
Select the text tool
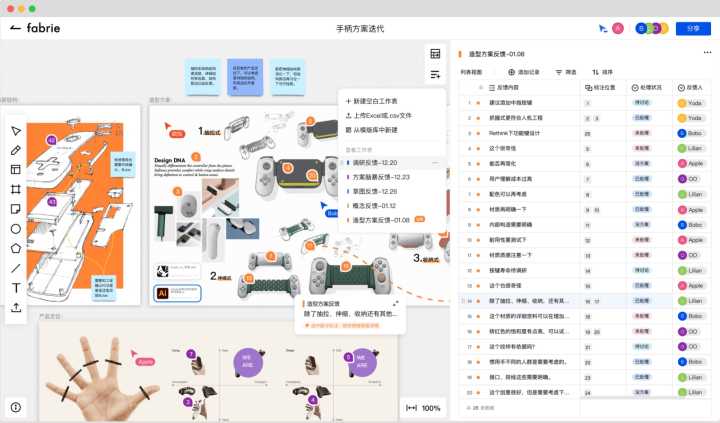pos(16,288)
